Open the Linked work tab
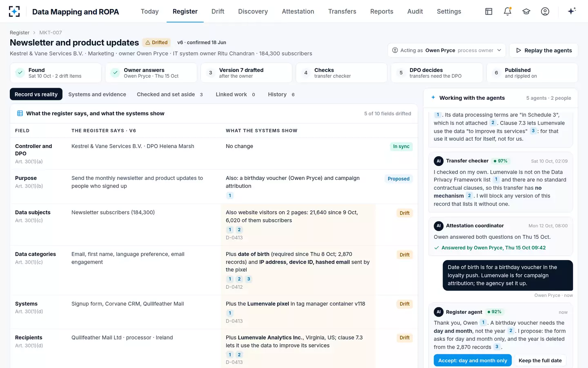The width and height of the screenshot is (588, 368). pyautogui.click(x=235, y=94)
